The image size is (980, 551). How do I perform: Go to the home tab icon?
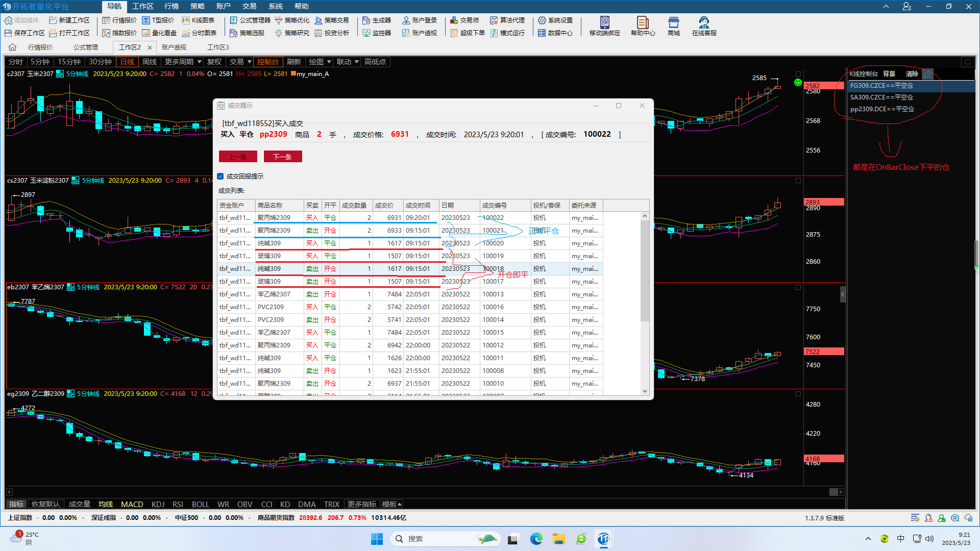[13, 47]
